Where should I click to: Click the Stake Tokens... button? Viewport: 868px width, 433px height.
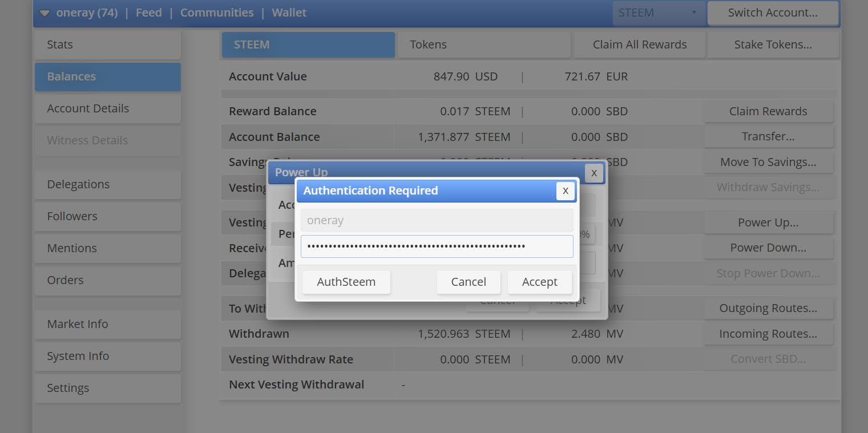pyautogui.click(x=773, y=44)
